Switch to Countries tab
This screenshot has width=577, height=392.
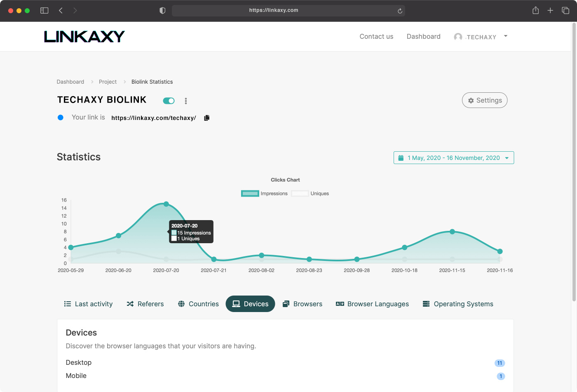coord(198,304)
